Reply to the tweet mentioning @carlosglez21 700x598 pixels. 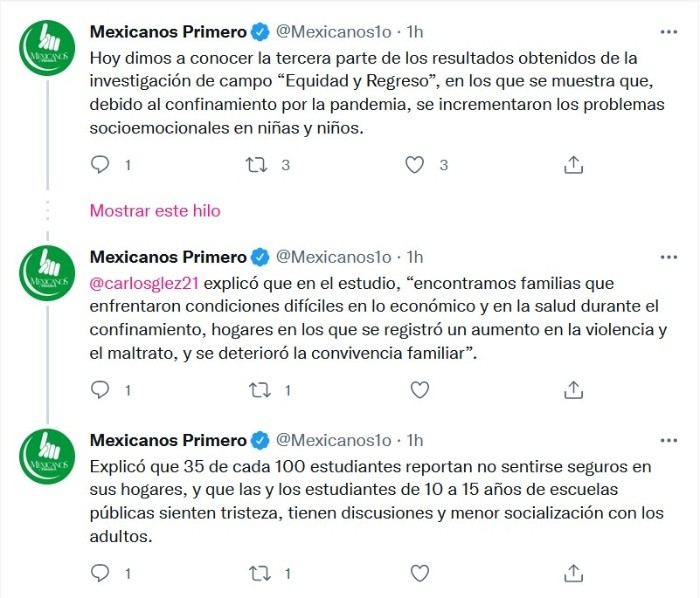pos(100,389)
